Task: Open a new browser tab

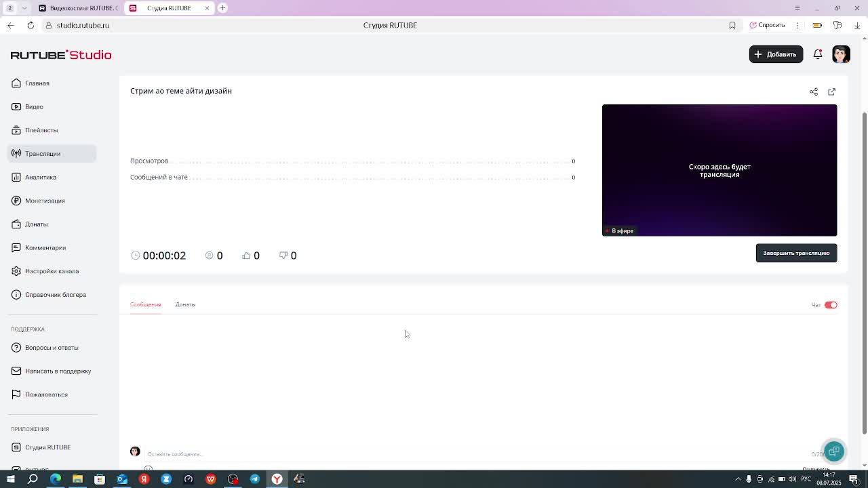Action: tap(222, 8)
